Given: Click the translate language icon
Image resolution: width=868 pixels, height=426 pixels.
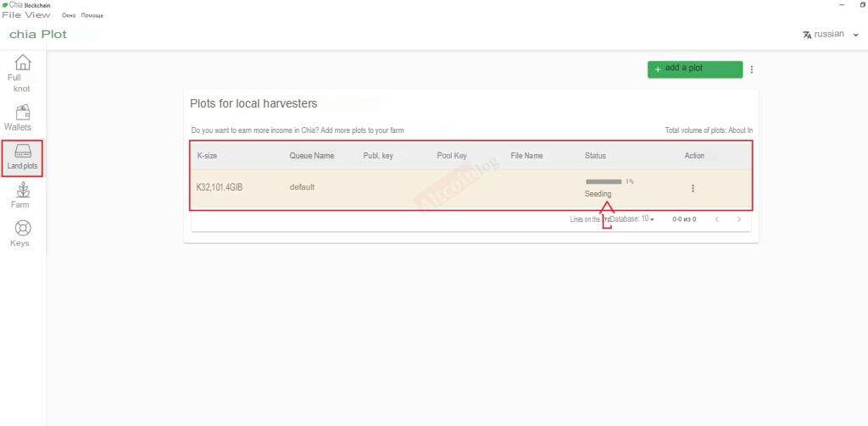Looking at the screenshot, I should [807, 35].
